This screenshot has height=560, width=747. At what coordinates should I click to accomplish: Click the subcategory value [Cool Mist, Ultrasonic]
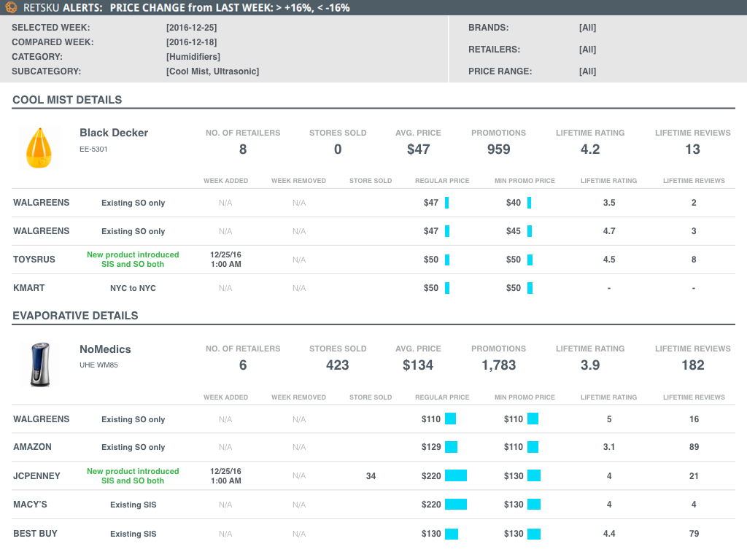(212, 71)
